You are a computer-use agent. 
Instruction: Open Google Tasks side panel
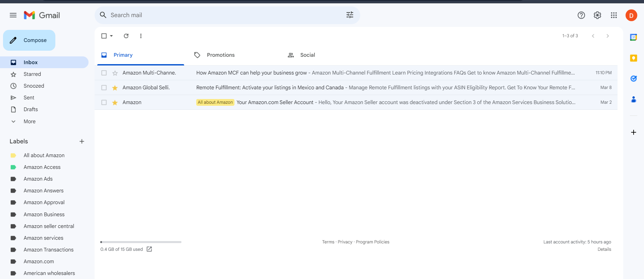pos(634,79)
